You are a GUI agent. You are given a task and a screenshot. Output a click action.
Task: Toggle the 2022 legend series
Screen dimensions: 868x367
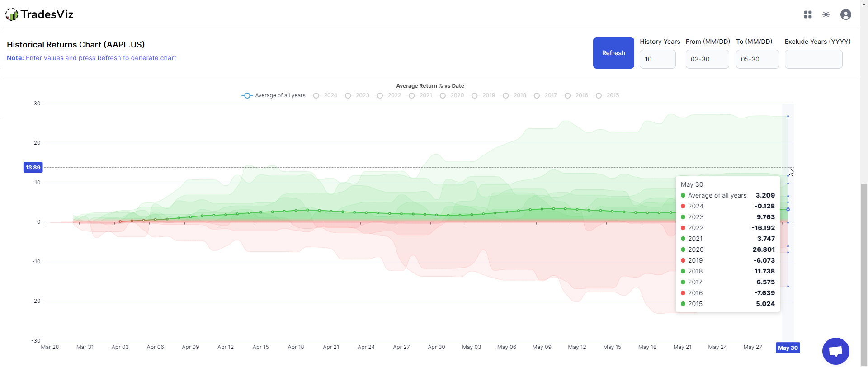[x=389, y=95]
